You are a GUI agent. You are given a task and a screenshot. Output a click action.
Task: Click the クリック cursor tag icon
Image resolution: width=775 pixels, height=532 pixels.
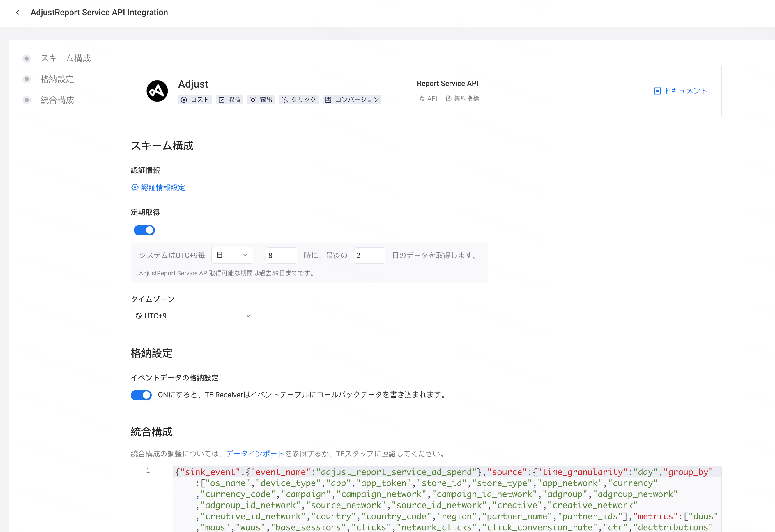click(284, 100)
